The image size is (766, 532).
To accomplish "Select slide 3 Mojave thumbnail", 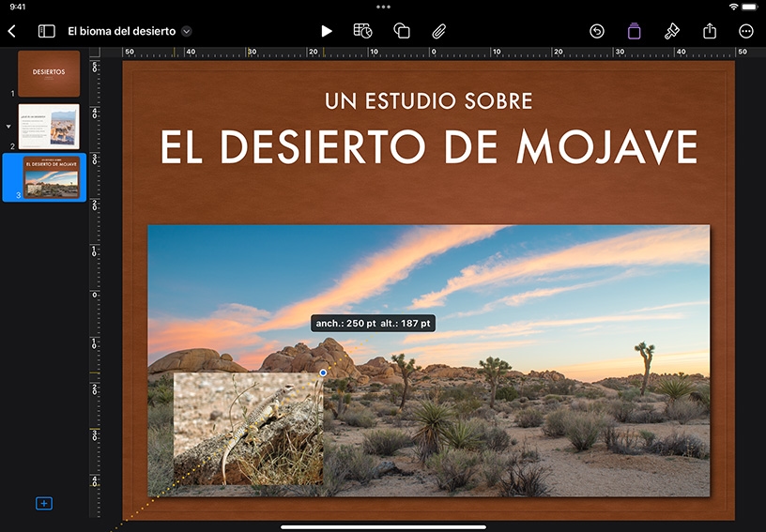I will click(52, 177).
